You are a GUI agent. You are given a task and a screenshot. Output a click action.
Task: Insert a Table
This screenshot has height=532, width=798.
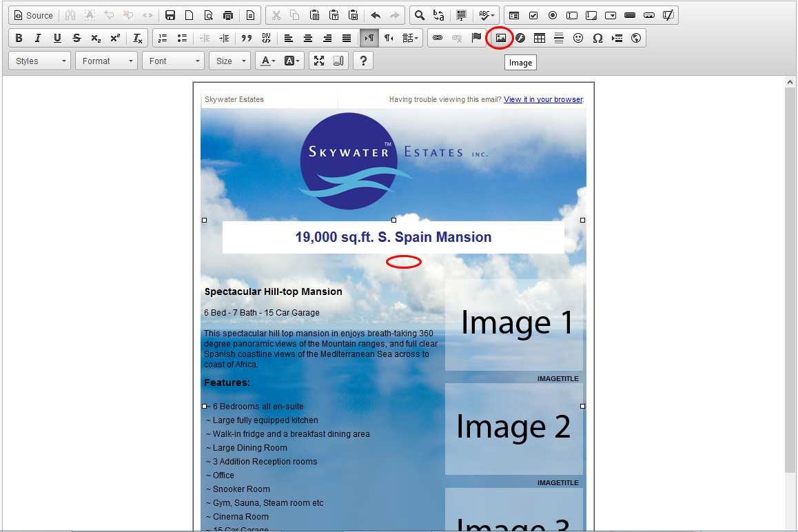click(x=540, y=38)
